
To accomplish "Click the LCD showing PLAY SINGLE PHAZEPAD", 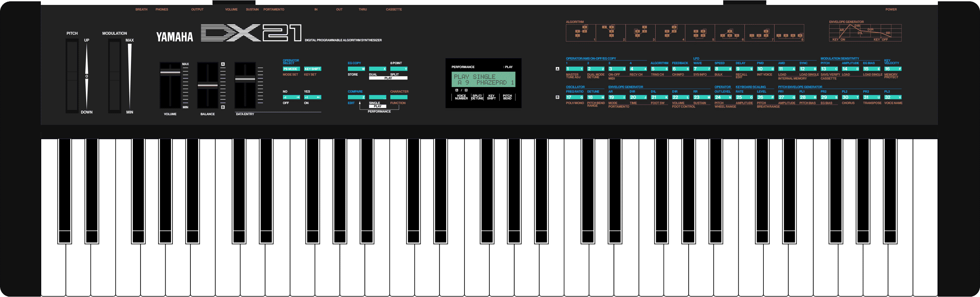I will pyautogui.click(x=483, y=79).
